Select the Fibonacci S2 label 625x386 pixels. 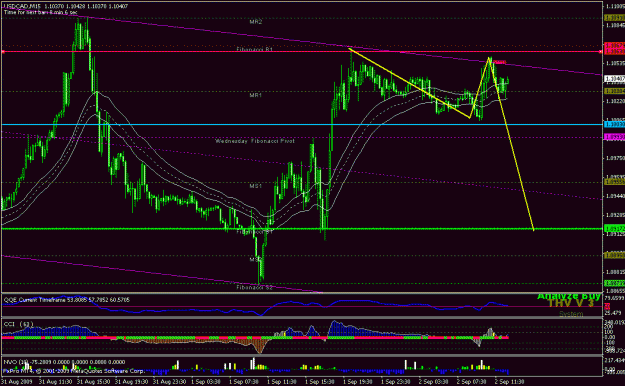point(255,287)
